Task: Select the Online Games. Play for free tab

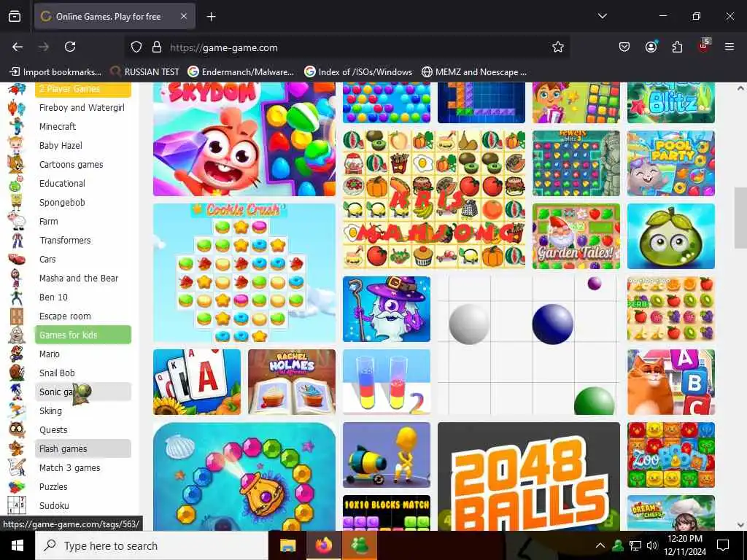Action: [x=115, y=17]
